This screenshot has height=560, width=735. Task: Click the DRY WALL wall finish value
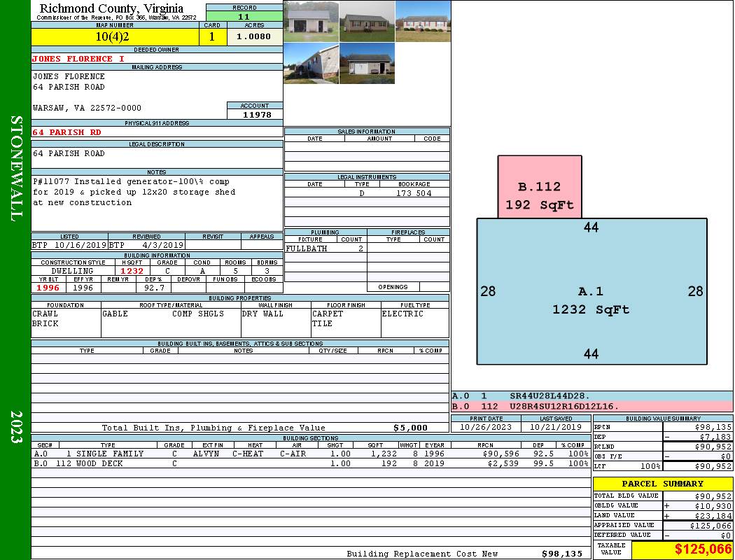point(262,314)
